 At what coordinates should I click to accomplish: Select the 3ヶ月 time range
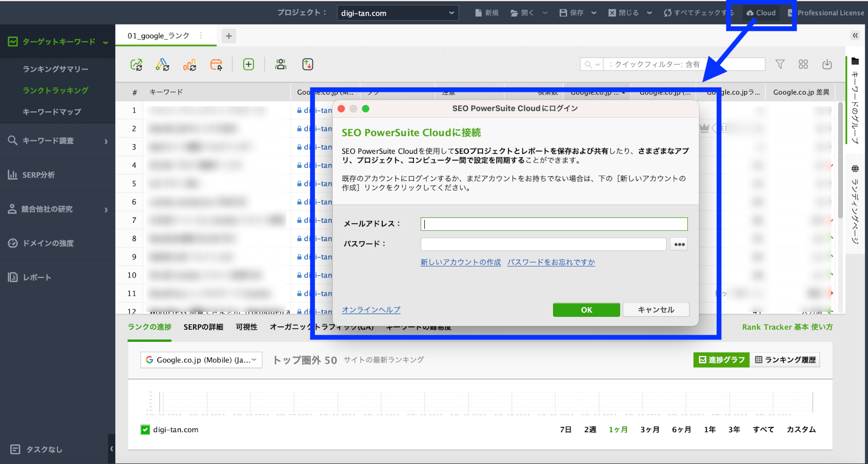click(650, 430)
